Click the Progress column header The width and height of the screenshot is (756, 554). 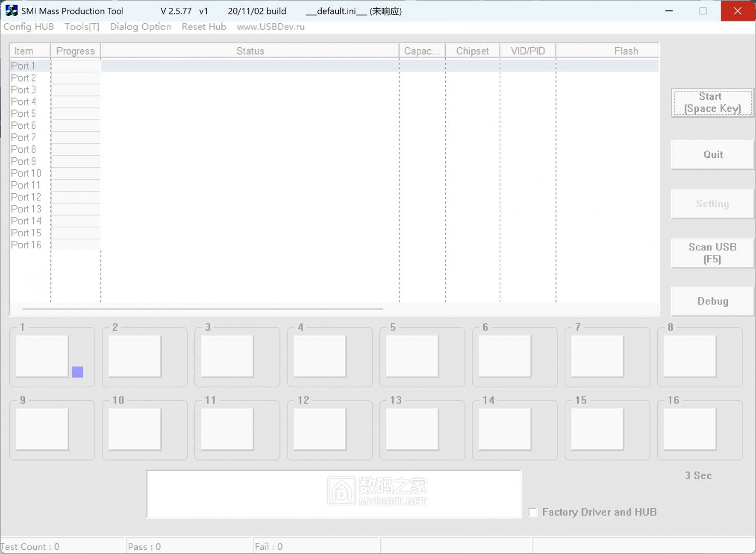click(x=75, y=51)
